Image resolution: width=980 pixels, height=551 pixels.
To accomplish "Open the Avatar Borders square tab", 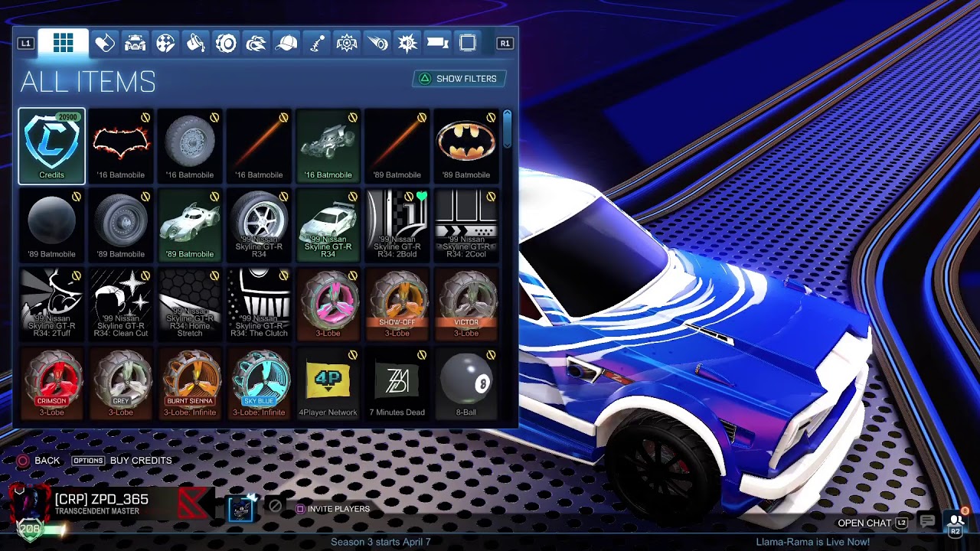I will (x=468, y=43).
